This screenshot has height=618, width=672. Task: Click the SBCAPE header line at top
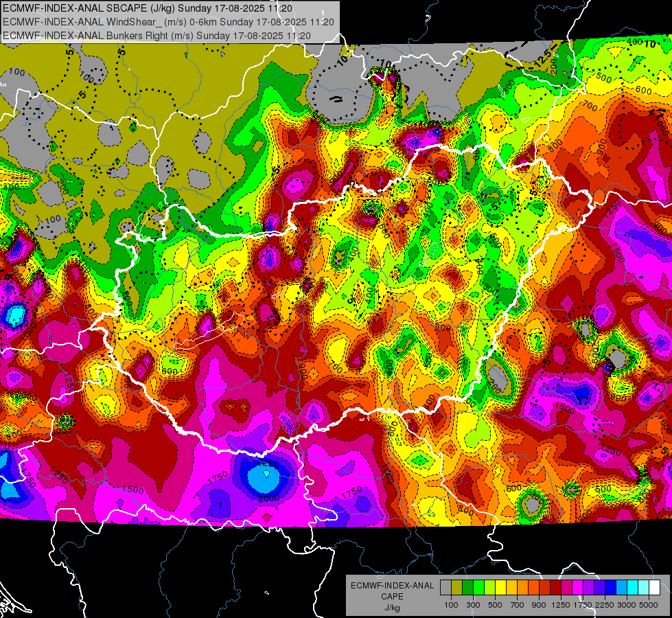[x=148, y=8]
